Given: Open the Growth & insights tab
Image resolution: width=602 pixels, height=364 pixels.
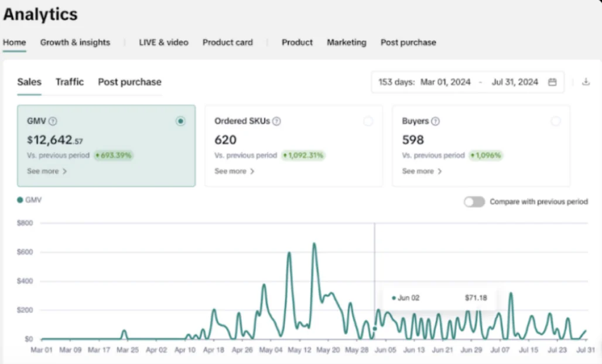Looking at the screenshot, I should (75, 42).
